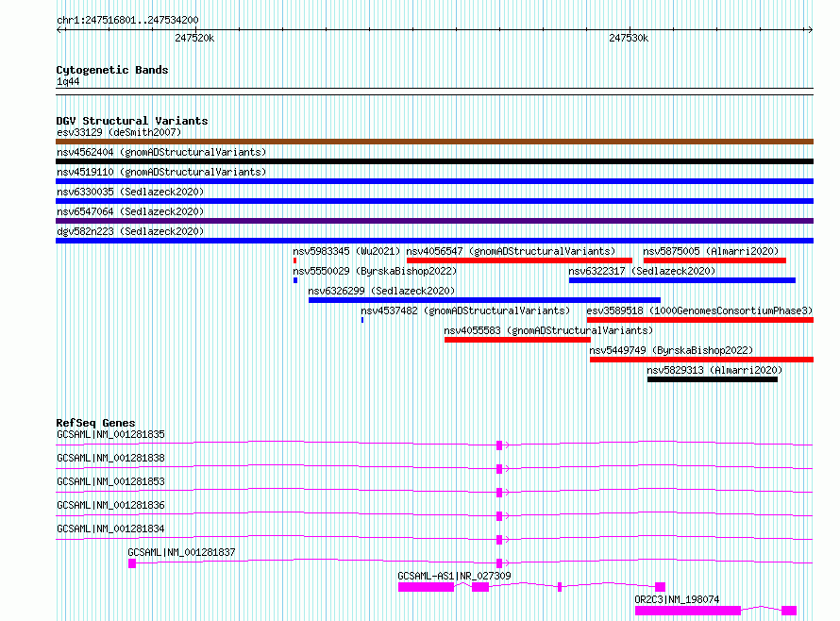Click the esv33129 (deSmith2007) brown variant bar
This screenshot has width=840, height=621.
pos(434,142)
